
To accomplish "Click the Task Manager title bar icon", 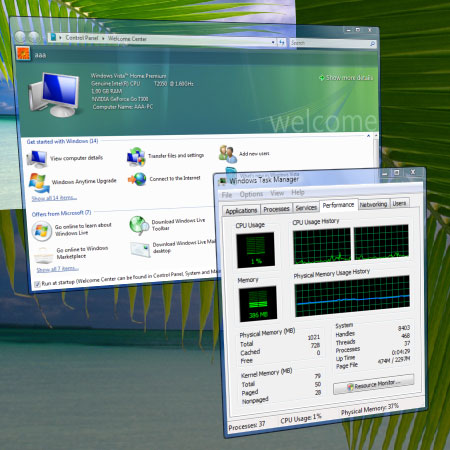I will [222, 182].
